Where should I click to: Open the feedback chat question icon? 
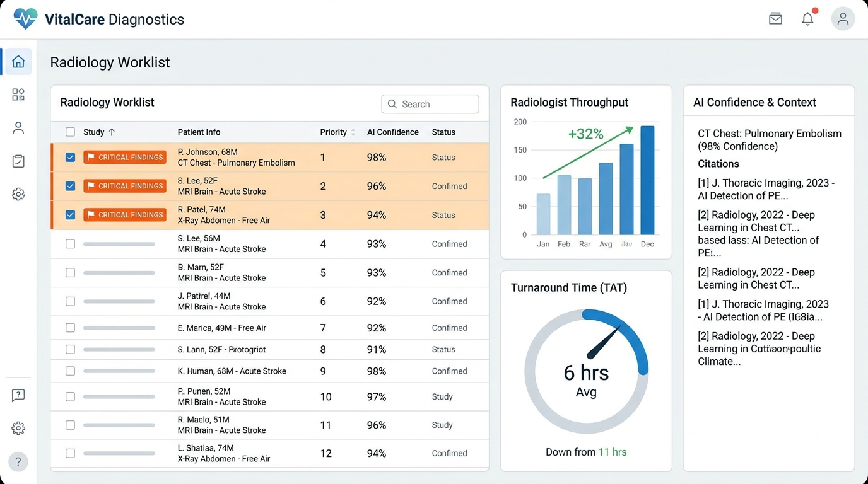[18, 395]
